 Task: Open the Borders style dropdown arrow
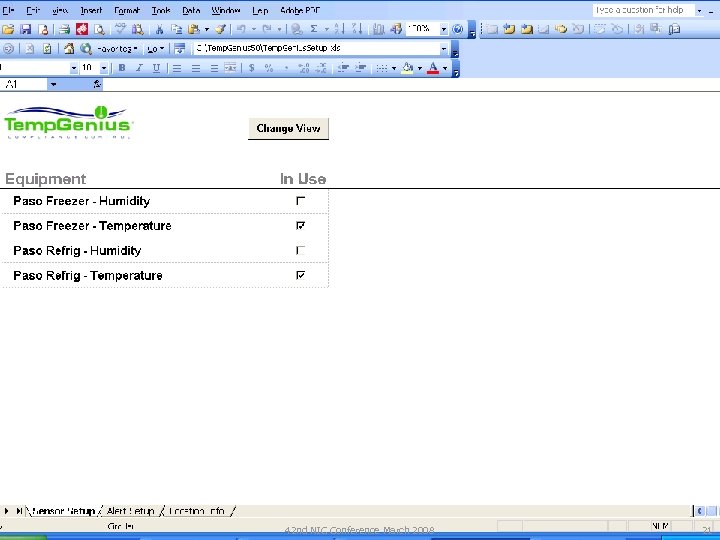394,68
